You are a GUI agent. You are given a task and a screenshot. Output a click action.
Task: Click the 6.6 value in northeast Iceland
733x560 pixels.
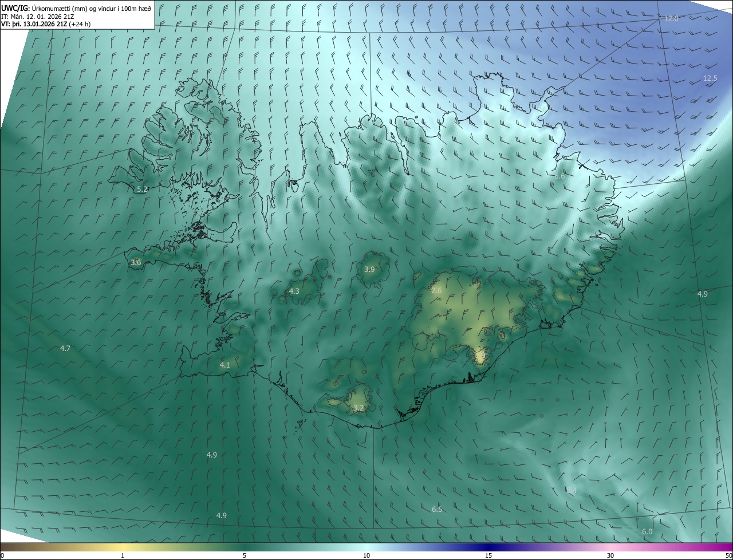click(559, 176)
